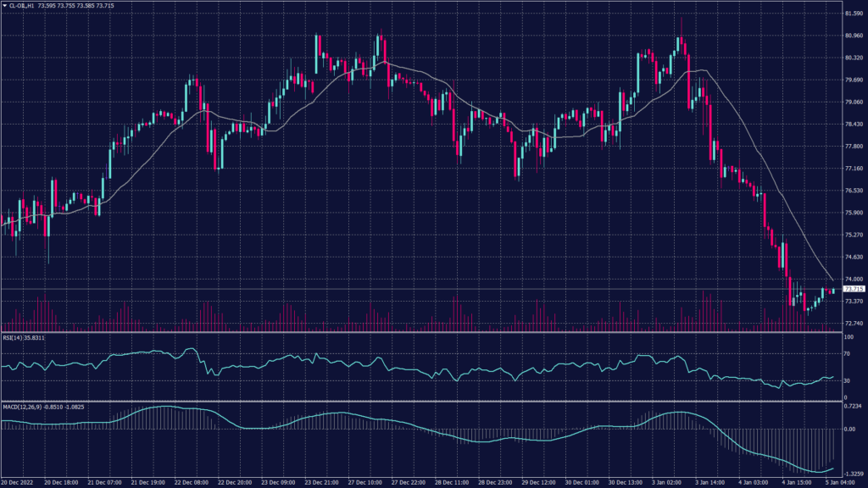Click the RSI 70 level scale label

(848, 354)
